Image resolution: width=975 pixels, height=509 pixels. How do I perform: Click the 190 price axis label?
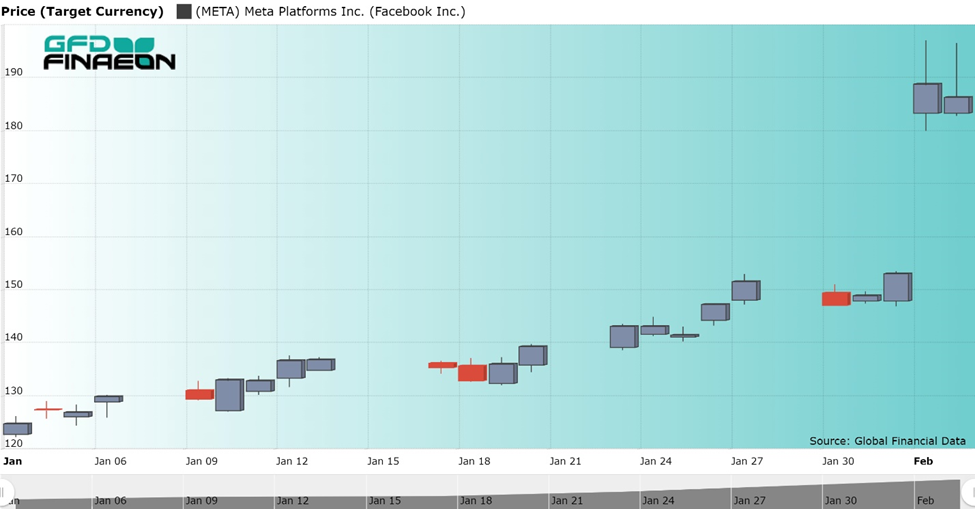click(x=13, y=72)
